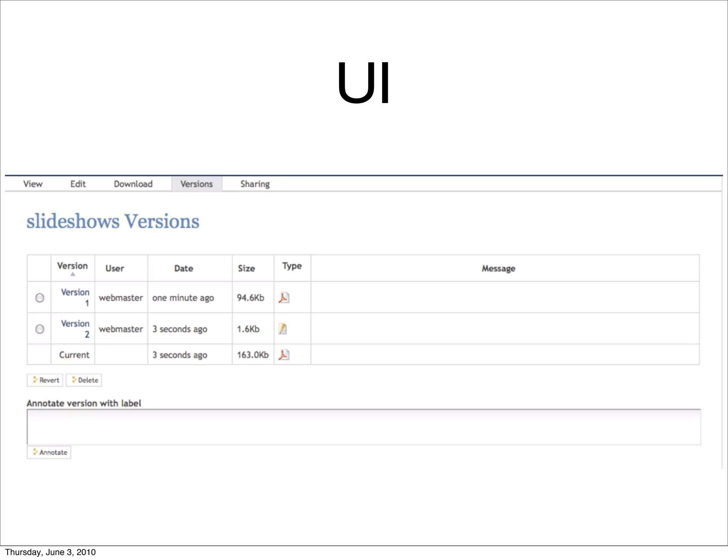Click the document icon in Version 2 row
The width and height of the screenshot is (728, 560).
pos(283,329)
